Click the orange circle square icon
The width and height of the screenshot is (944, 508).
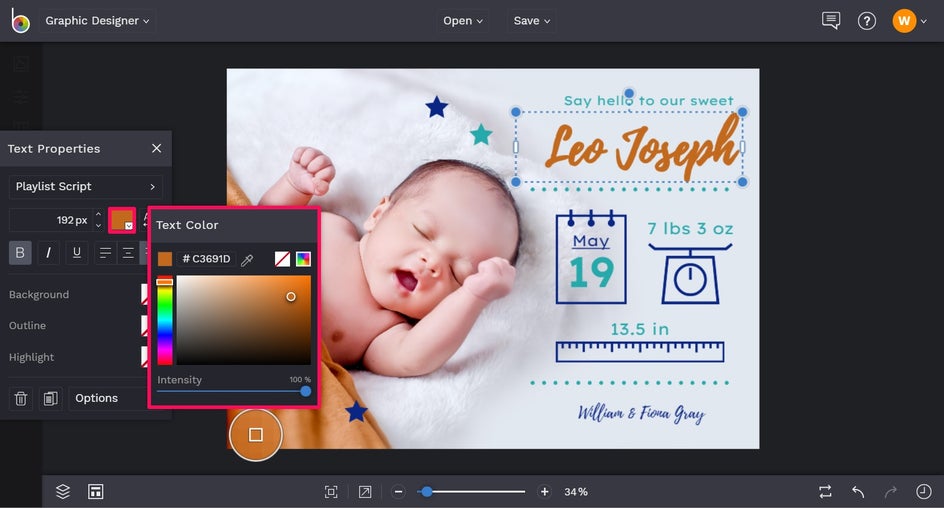point(255,435)
